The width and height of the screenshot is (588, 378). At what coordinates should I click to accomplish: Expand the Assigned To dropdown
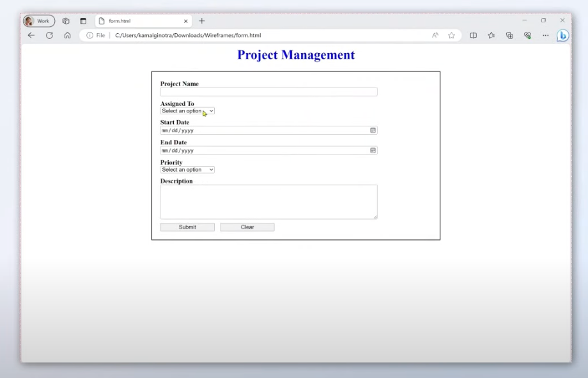pos(187,111)
